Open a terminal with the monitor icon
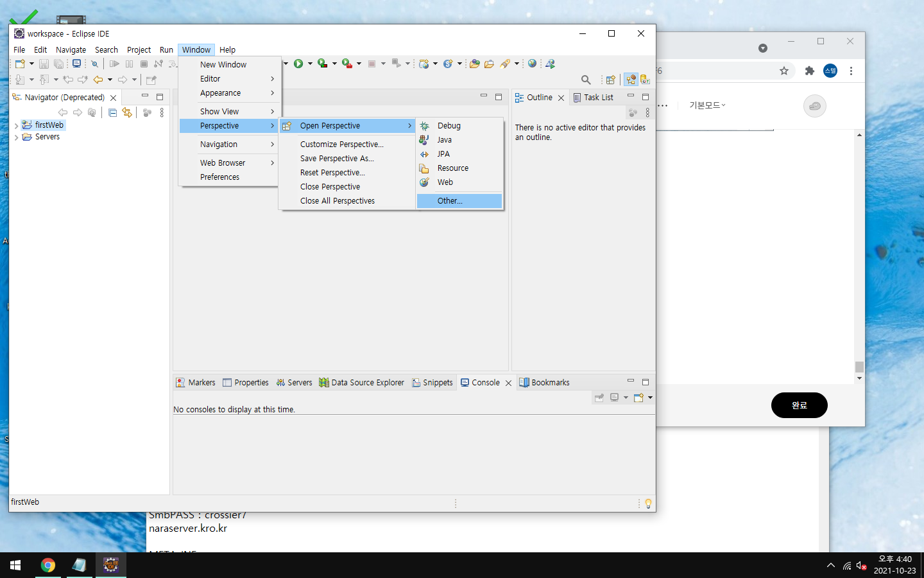 tap(76, 64)
